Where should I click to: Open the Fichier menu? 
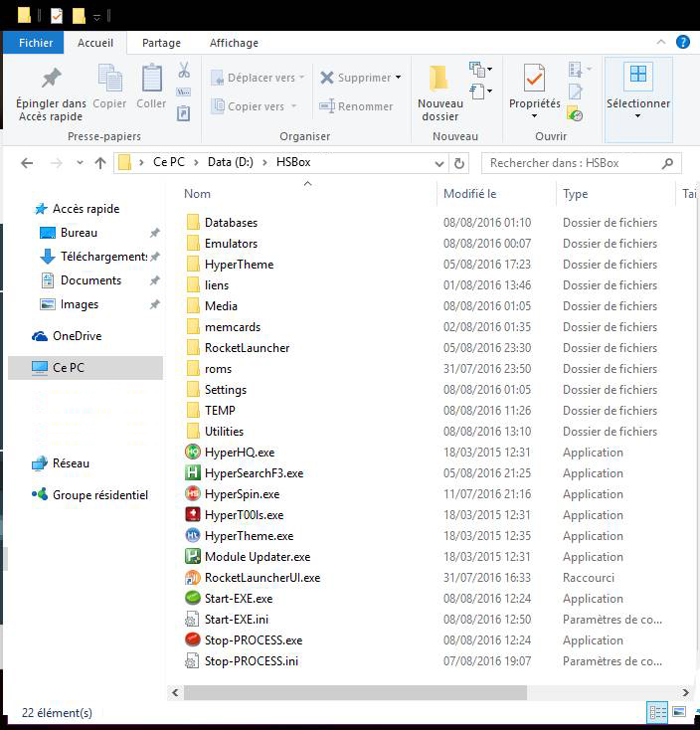point(36,43)
